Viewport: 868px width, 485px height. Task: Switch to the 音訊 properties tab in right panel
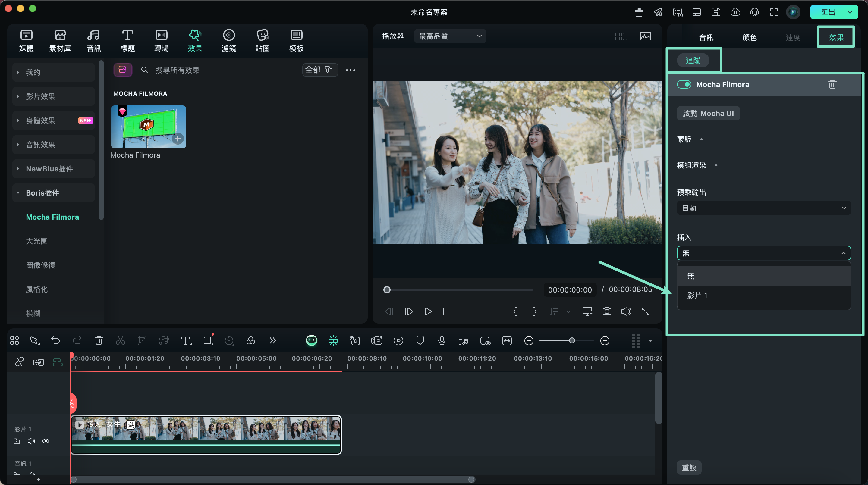706,37
